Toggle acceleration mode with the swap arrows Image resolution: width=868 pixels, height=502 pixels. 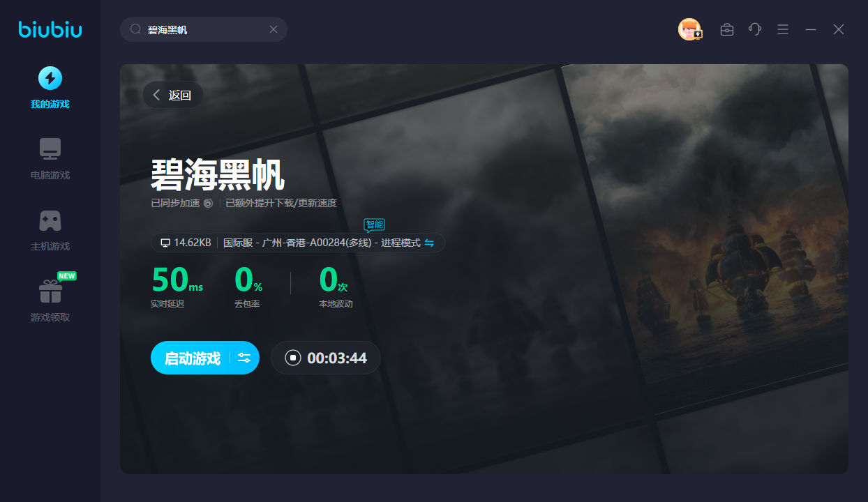point(430,243)
